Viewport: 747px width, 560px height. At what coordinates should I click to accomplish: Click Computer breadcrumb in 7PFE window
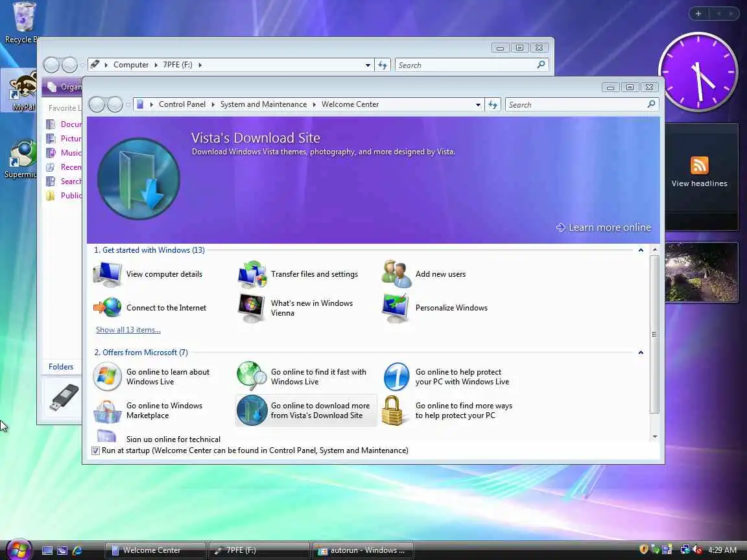(131, 65)
